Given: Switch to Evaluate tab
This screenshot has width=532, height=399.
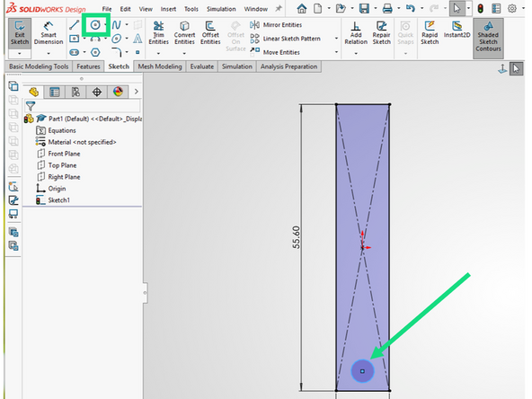Looking at the screenshot, I should point(202,66).
